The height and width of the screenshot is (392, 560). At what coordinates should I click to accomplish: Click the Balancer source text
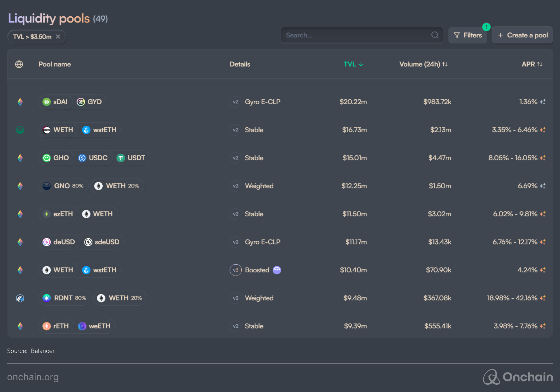pos(43,351)
